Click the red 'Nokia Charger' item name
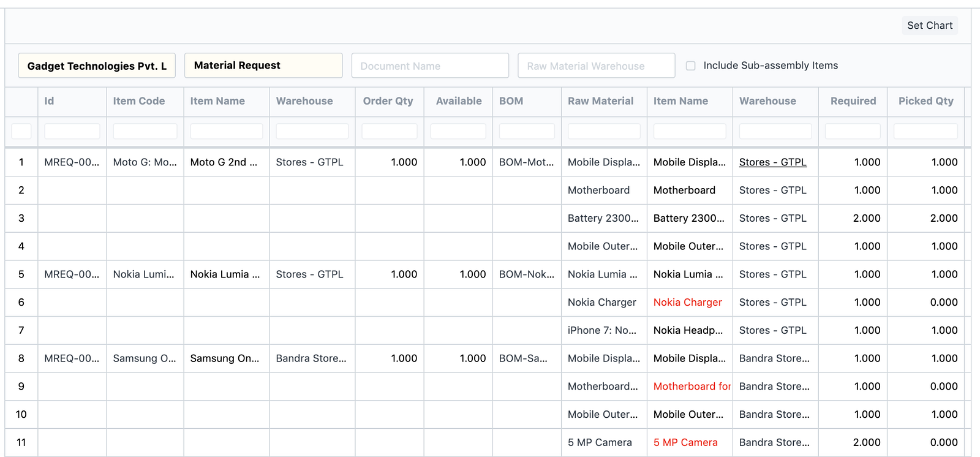This screenshot has height=457, width=980. [x=687, y=303]
